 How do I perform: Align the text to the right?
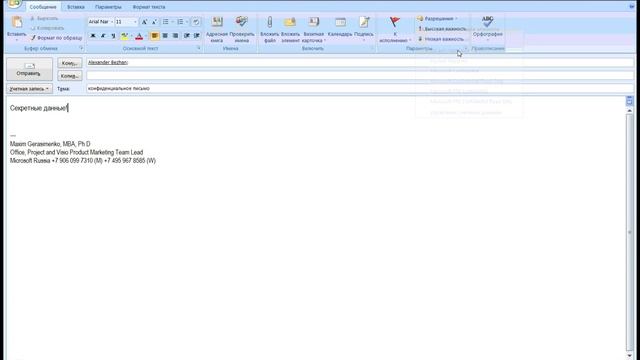pyautogui.click(x=175, y=36)
